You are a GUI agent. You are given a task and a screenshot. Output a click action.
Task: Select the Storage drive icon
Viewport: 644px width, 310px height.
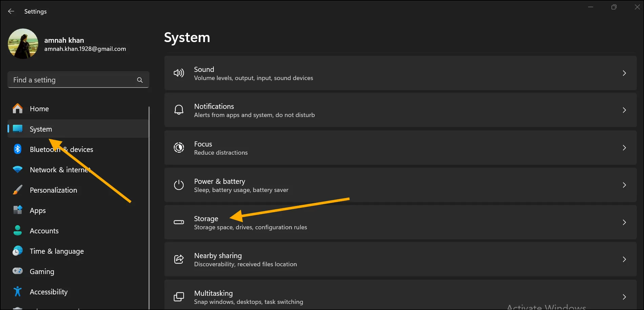tap(179, 222)
